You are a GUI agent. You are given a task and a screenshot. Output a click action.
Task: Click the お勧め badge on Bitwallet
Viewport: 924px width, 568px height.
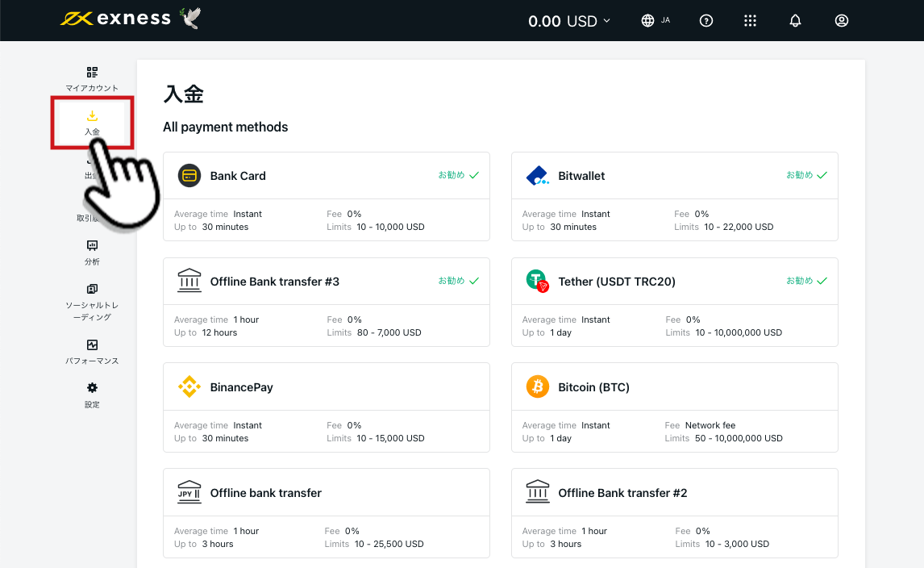coord(807,175)
